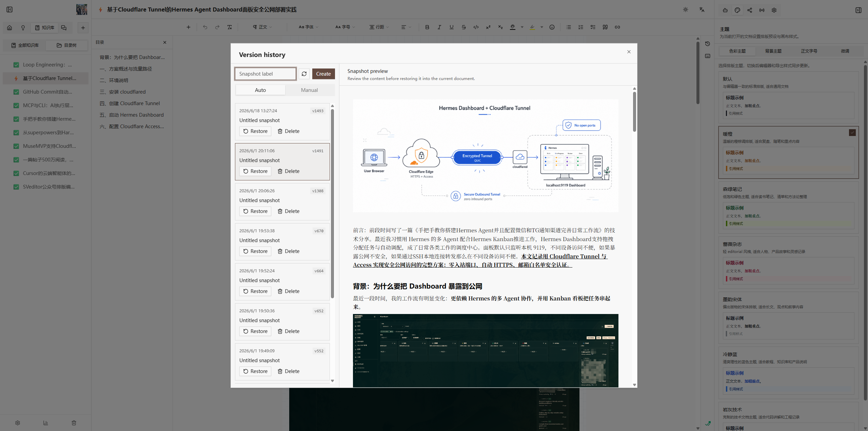Apply bold formatting in the toolbar
The image size is (868, 431).
[x=427, y=27]
